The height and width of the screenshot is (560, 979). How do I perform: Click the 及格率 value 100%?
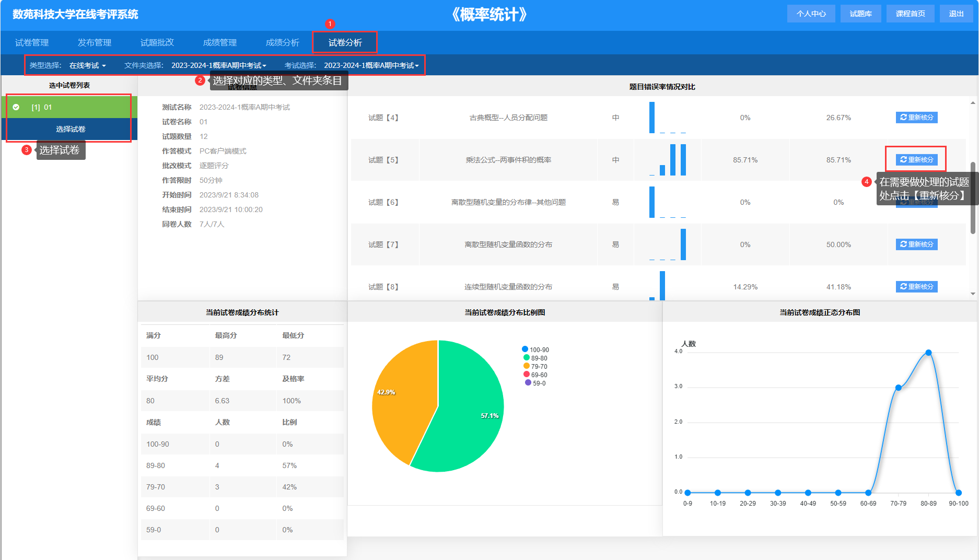point(292,401)
